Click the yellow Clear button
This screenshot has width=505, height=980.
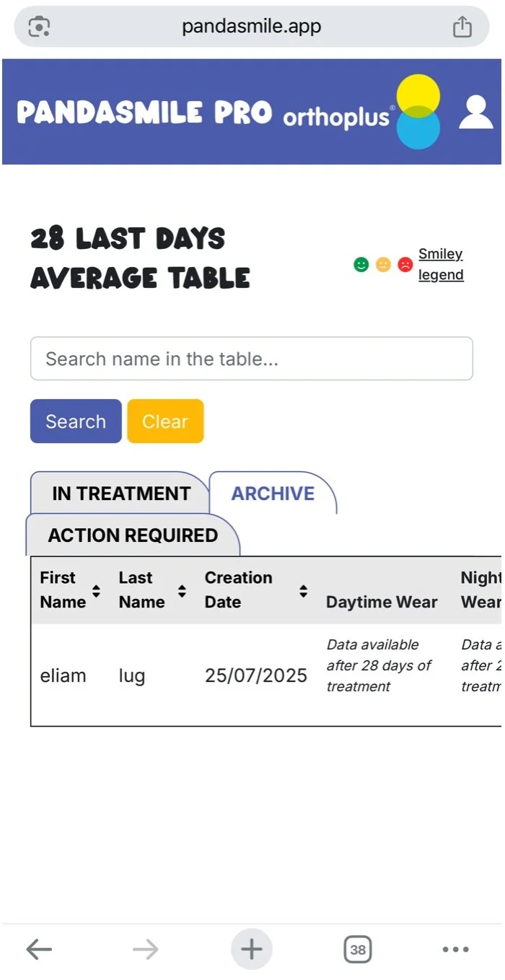click(165, 421)
